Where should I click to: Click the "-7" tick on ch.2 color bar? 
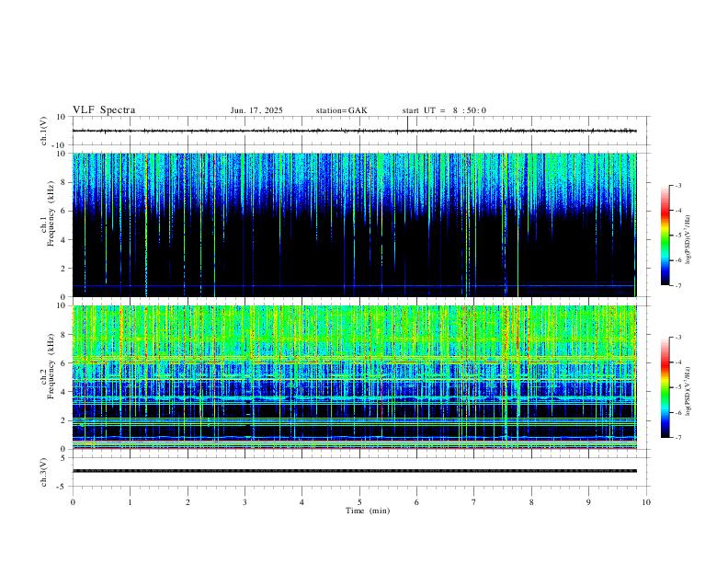(677, 438)
